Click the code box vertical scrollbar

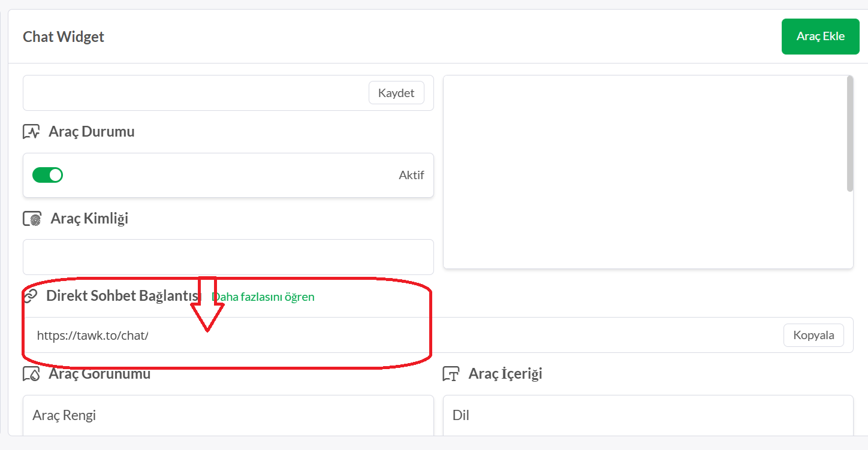click(849, 134)
